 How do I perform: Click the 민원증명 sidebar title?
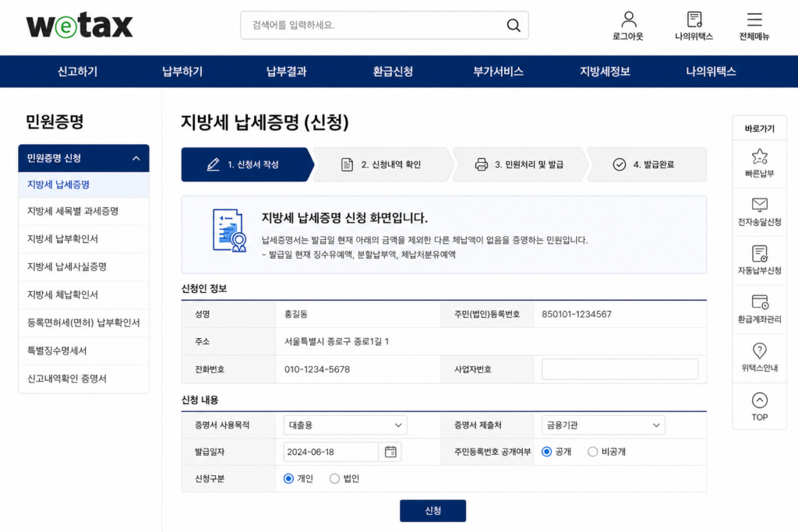pos(55,122)
